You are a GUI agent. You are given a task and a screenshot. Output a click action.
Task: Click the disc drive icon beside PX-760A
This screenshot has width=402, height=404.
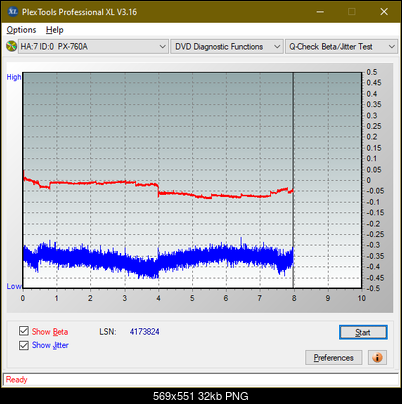11,46
